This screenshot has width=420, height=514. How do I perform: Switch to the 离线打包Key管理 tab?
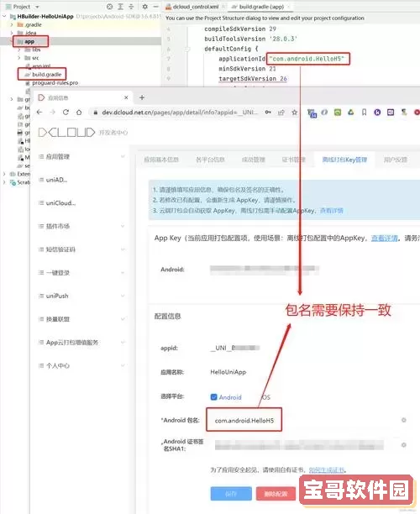pos(344,160)
